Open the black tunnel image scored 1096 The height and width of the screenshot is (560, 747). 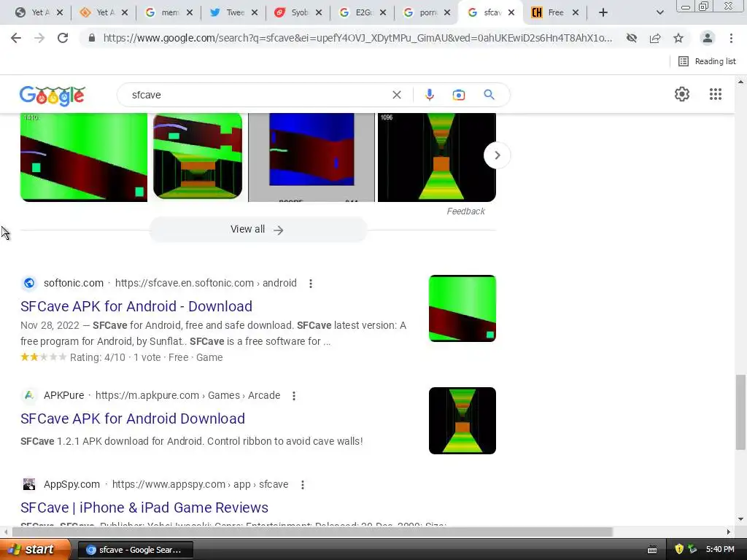[437, 157]
